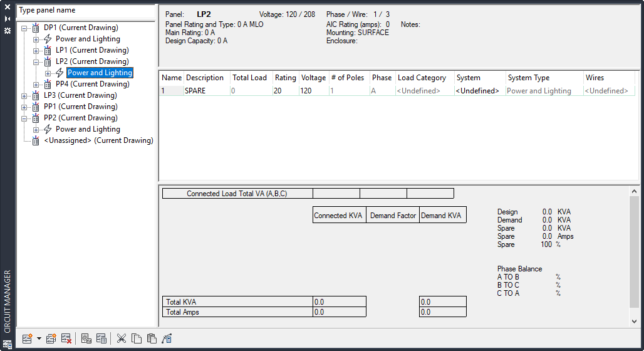Click the receptacle device circuit icon in toolbar
Screen dimensions: 644x351
pyautogui.click(x=86, y=338)
